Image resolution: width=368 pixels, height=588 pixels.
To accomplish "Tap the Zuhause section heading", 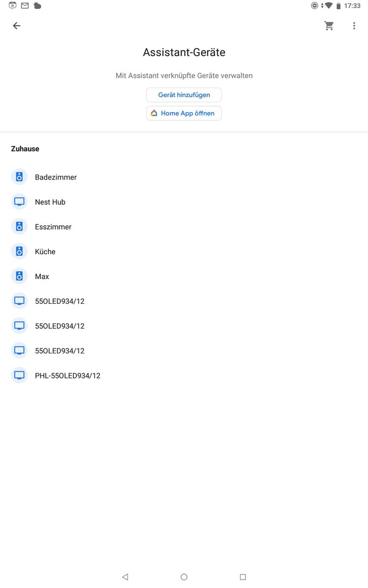I will (25, 149).
